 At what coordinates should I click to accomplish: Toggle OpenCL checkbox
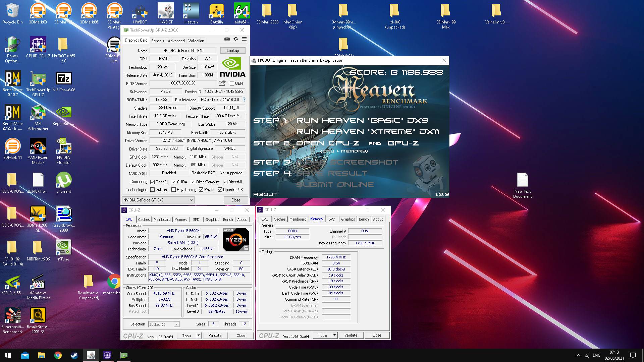[153, 182]
